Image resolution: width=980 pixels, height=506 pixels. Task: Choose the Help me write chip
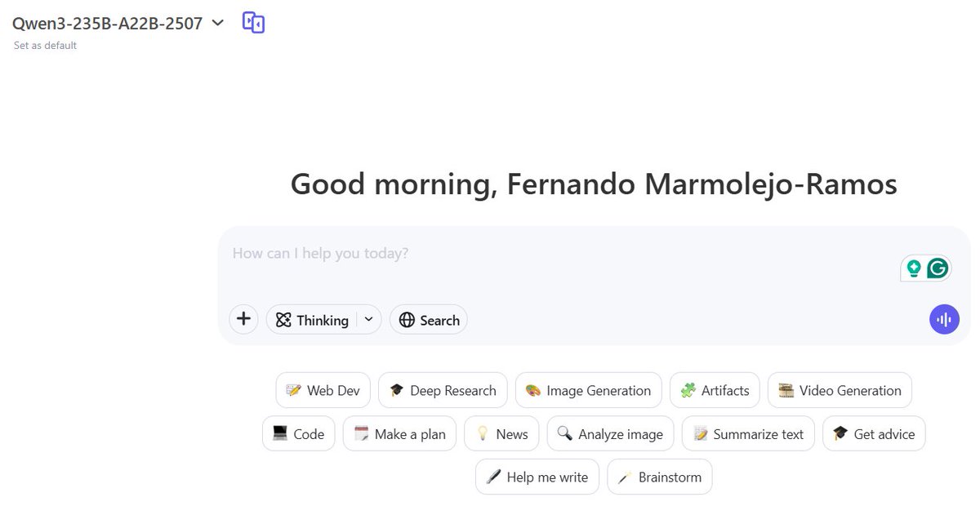[537, 477]
